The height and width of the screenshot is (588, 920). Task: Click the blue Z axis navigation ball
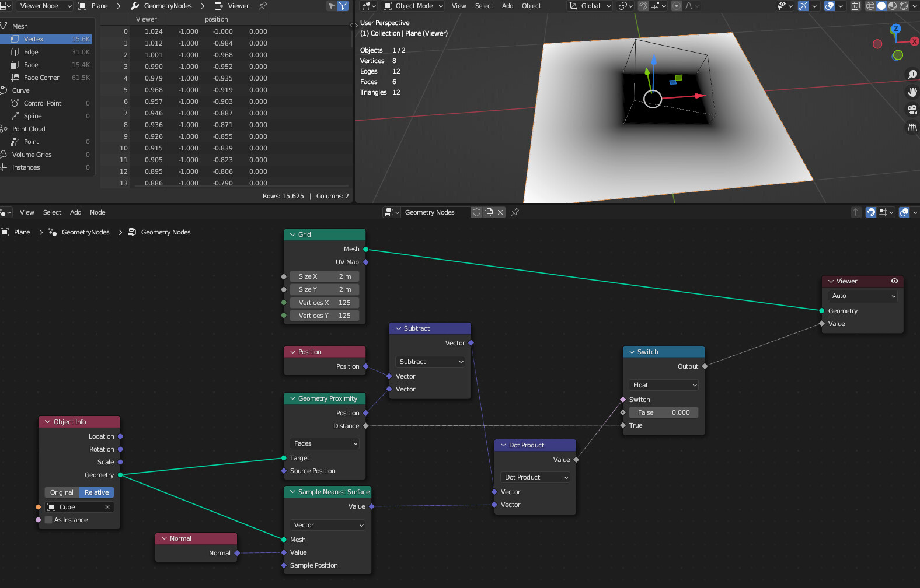(895, 29)
